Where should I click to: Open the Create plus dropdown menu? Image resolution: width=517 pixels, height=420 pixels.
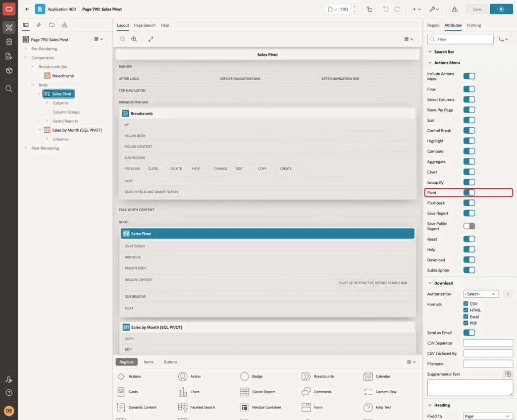(417, 9)
